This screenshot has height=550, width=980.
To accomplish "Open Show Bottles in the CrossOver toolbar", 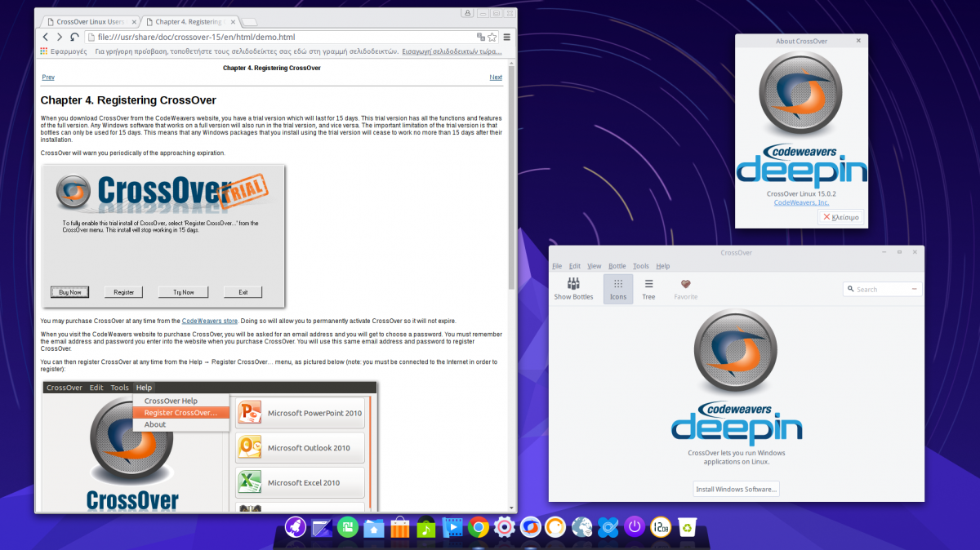I will click(x=573, y=288).
